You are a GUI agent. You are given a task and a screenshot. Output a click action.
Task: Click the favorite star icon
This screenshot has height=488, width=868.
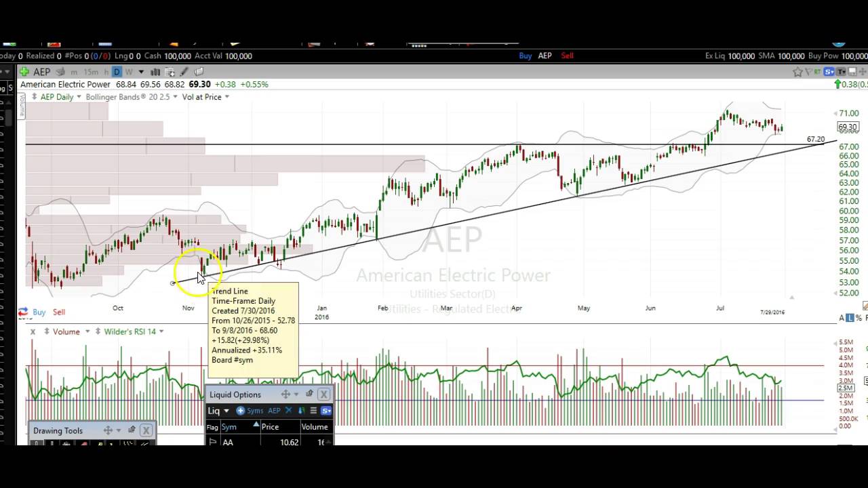tap(797, 72)
